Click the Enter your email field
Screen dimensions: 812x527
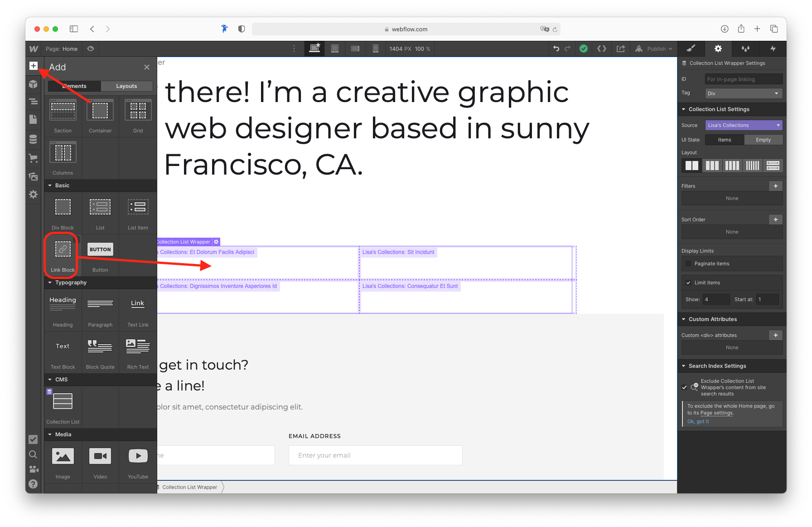[x=375, y=455]
